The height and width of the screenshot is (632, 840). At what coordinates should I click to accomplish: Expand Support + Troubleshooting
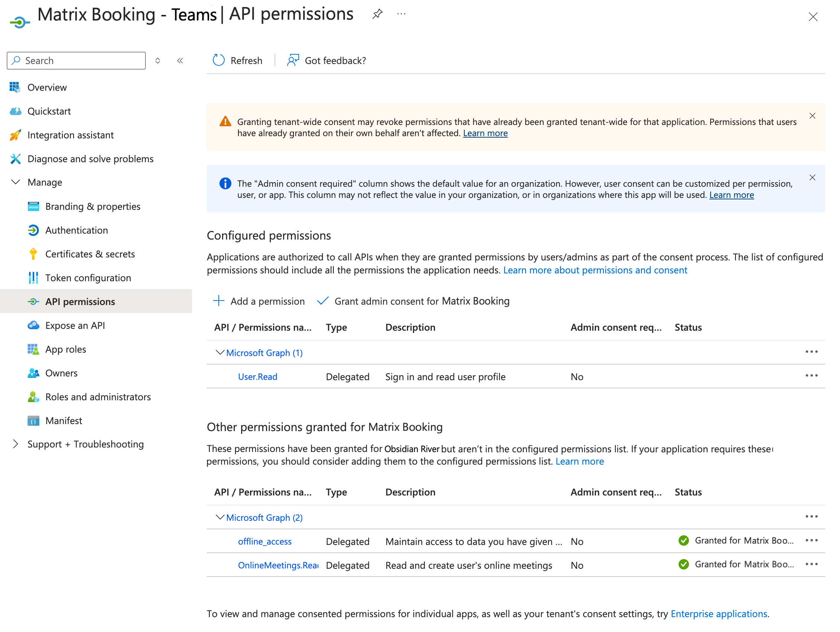(x=15, y=444)
